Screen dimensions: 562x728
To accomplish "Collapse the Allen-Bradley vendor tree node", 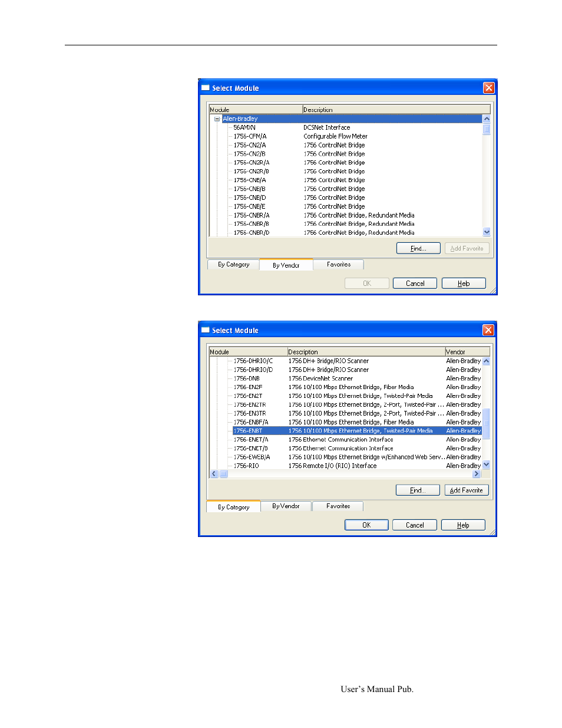I will coord(217,118).
